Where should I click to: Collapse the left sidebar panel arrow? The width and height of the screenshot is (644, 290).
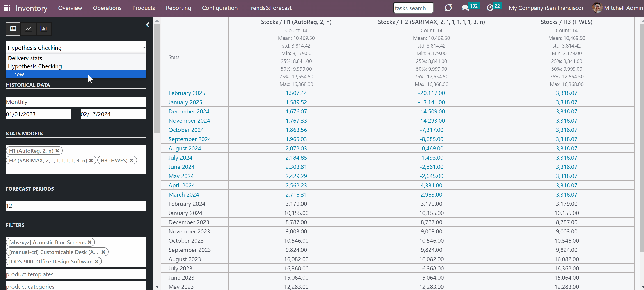pos(148,25)
